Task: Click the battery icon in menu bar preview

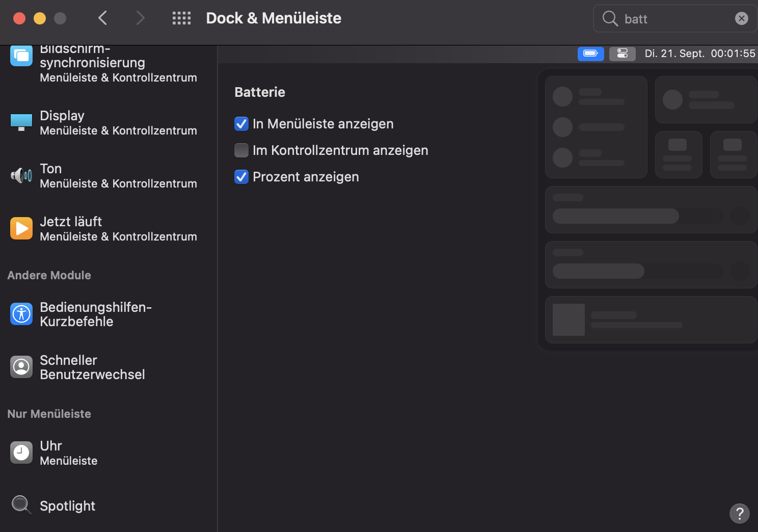Action: [590, 54]
